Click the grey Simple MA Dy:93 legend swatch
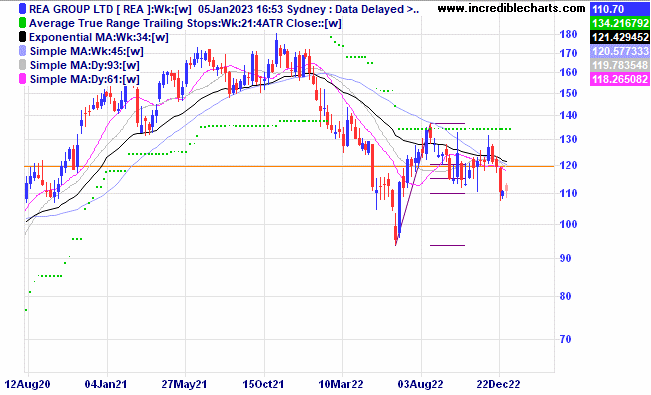 click(22, 65)
